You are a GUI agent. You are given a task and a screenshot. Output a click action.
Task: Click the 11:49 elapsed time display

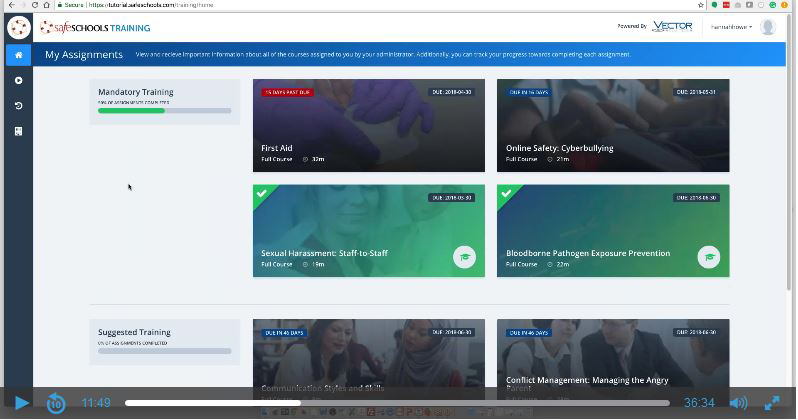coord(96,403)
